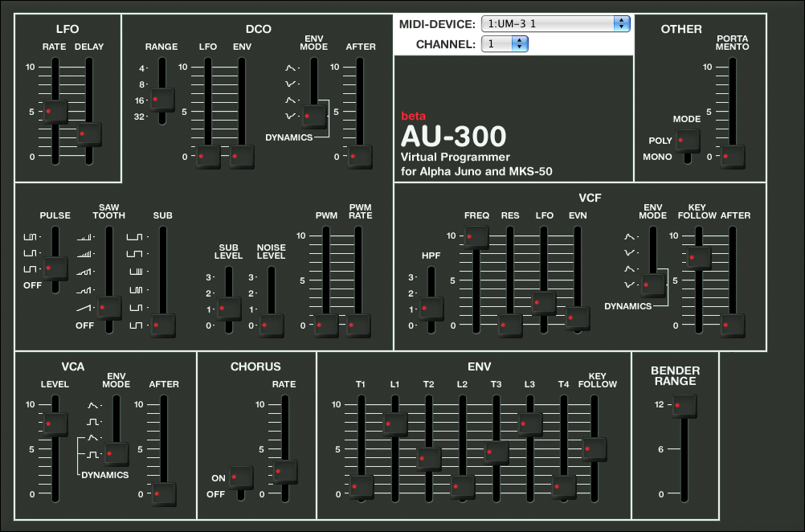Image resolution: width=805 pixels, height=532 pixels.
Task: Select the second VCA ENV MODE gate icon
Action: (x=92, y=422)
